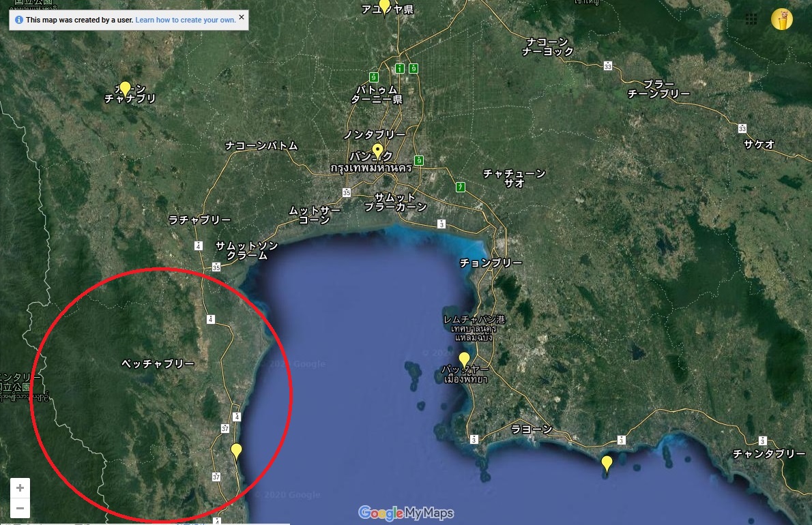Click the レムチャバン港 label
This screenshot has width=812, height=525.
[x=474, y=320]
